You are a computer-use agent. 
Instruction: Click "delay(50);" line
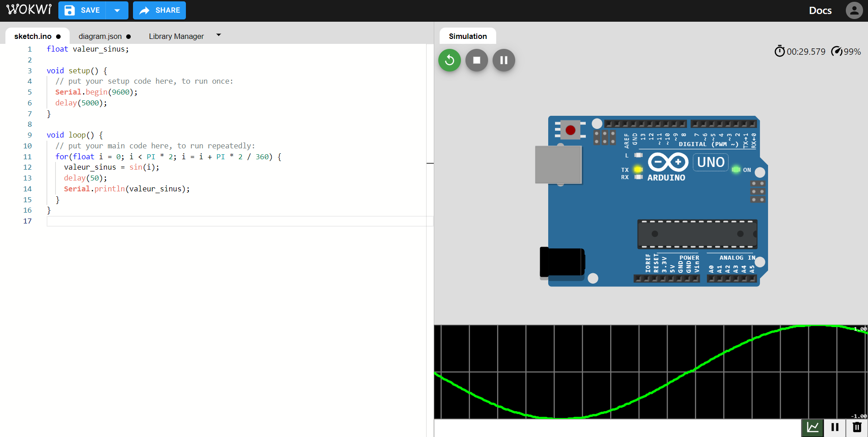point(85,178)
